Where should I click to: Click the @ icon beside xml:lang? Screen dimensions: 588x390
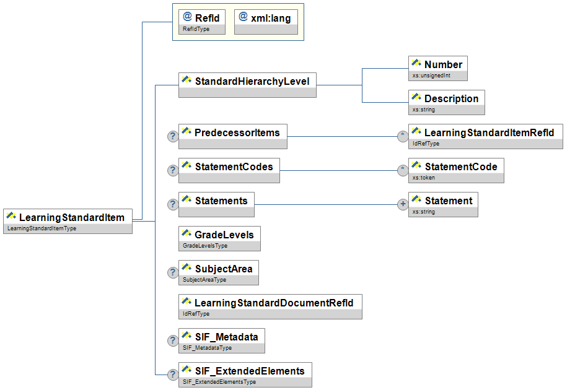pyautogui.click(x=243, y=18)
